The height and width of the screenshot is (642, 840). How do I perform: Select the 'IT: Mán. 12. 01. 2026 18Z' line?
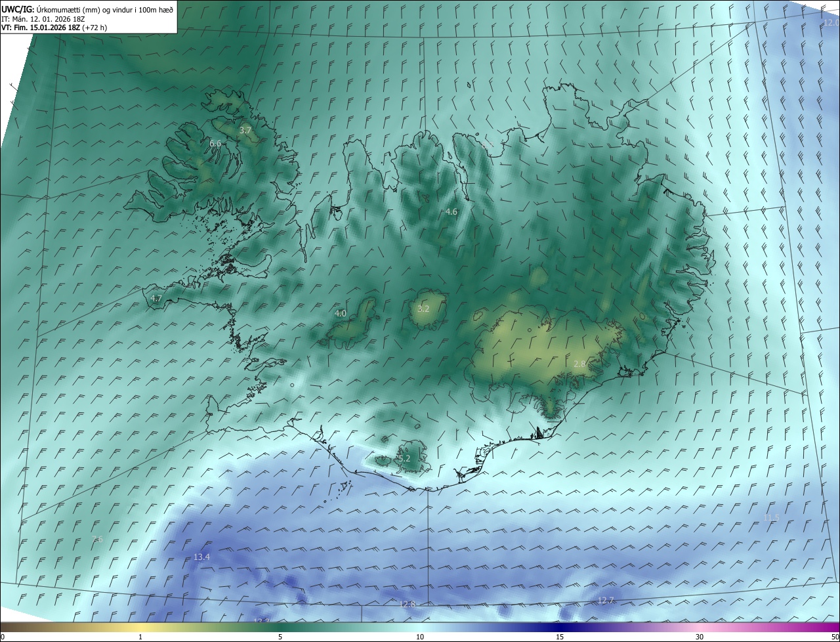(43, 19)
